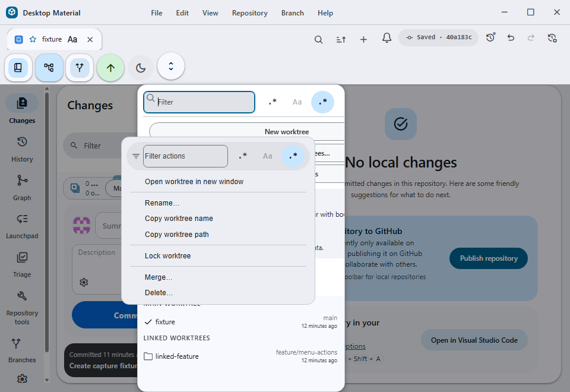The height and width of the screenshot is (392, 570).
Task: Click Publish repository button
Action: coord(488,258)
